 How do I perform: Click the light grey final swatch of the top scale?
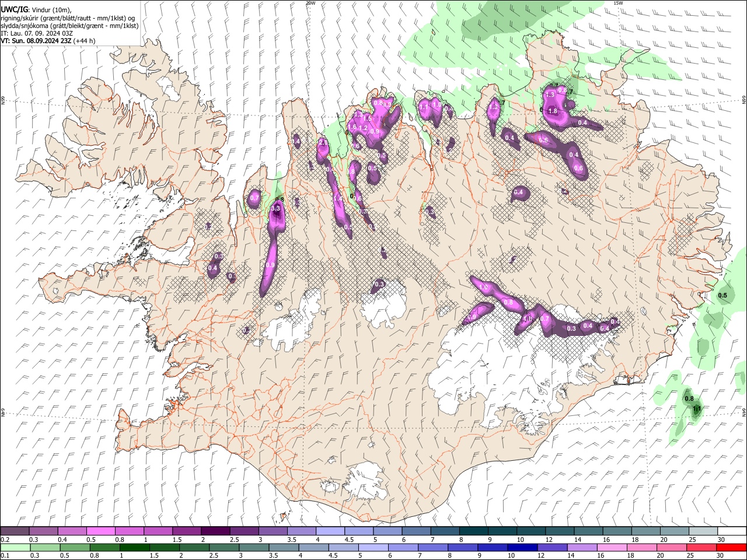click(x=704, y=531)
